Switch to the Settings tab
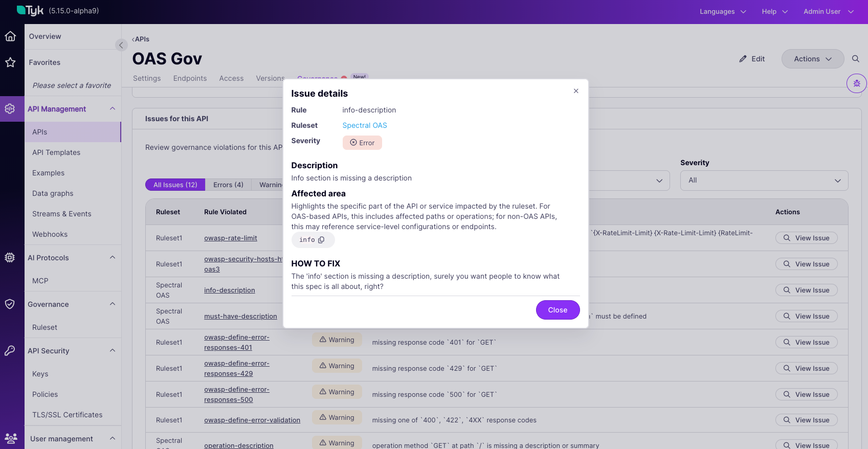868x449 pixels. [x=147, y=78]
